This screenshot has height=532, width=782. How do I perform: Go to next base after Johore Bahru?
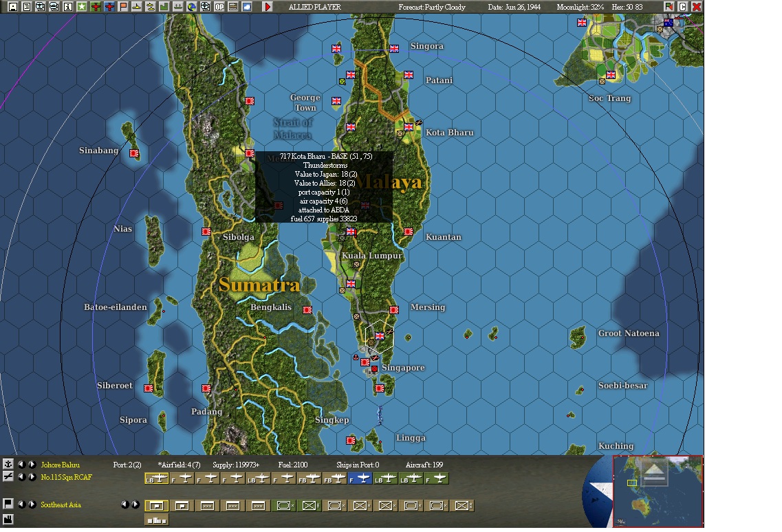[32, 464]
